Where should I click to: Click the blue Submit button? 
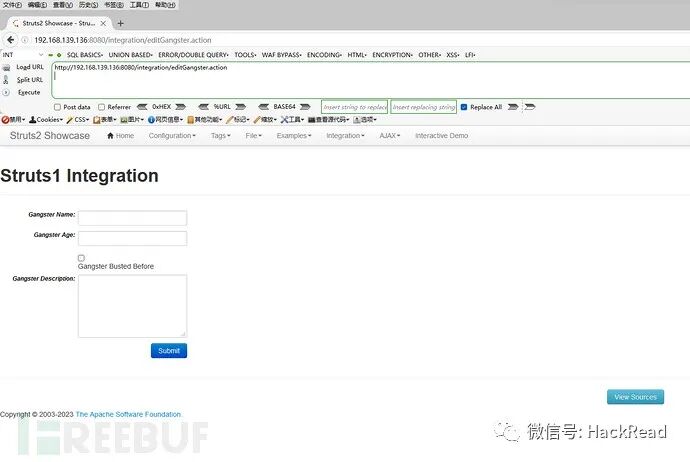[169, 351]
